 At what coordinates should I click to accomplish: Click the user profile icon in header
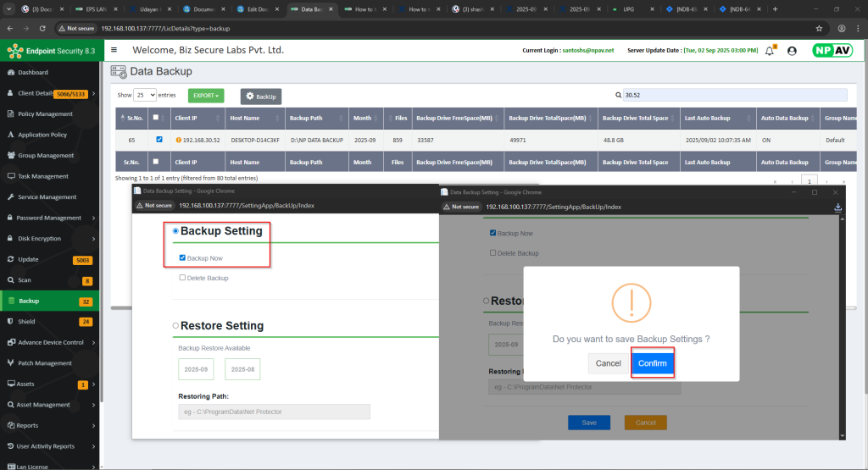(792, 51)
